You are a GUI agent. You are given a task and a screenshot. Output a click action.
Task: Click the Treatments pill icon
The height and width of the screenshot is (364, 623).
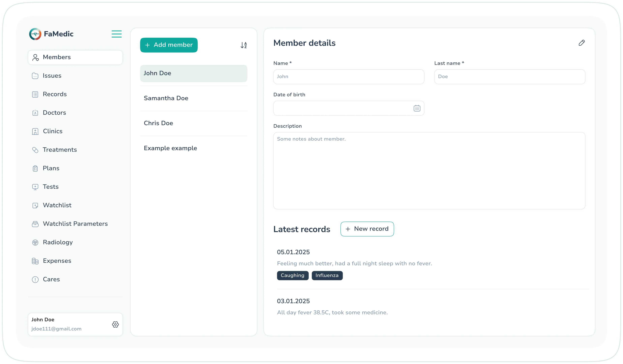coord(35,150)
